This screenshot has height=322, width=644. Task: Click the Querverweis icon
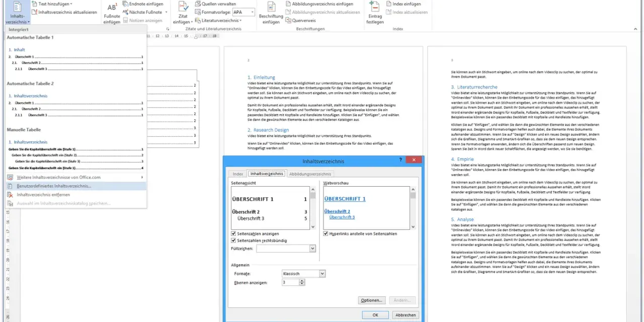pos(288,21)
